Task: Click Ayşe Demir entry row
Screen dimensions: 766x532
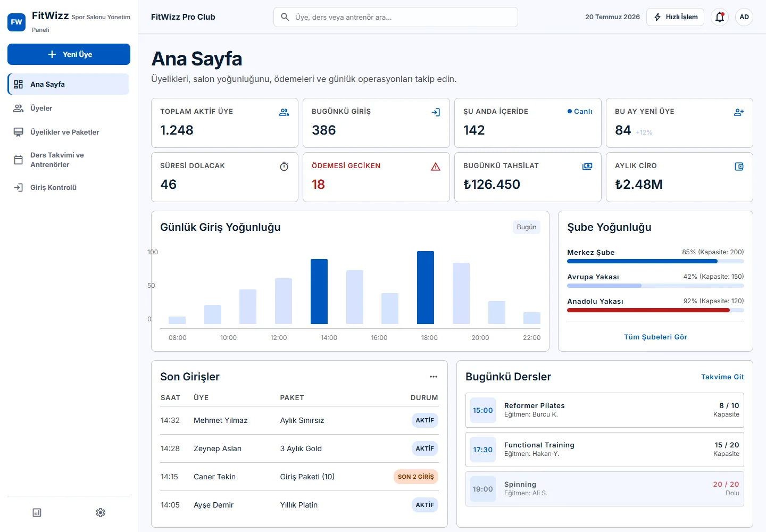Action: tap(299, 505)
